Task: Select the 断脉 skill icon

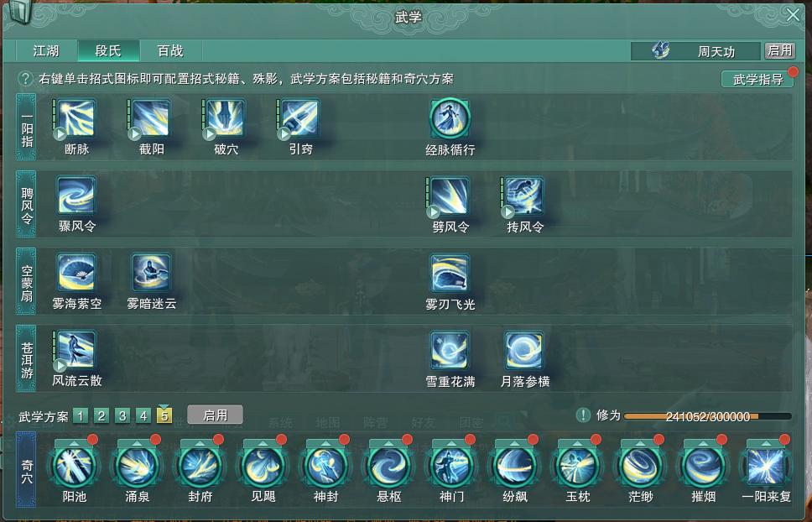Action: 76,118
